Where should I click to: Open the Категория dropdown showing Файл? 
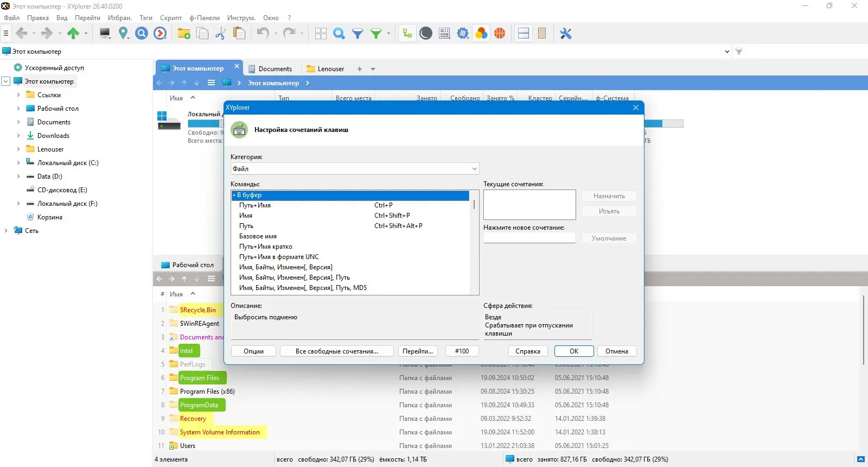pos(355,169)
